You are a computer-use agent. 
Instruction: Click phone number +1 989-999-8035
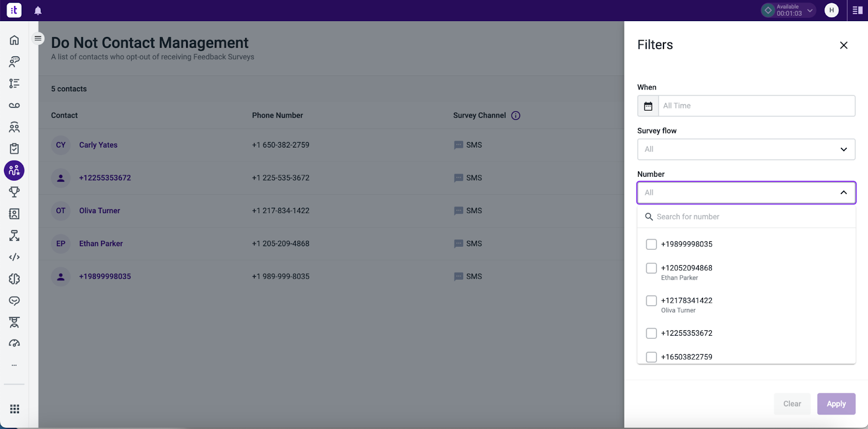280,277
